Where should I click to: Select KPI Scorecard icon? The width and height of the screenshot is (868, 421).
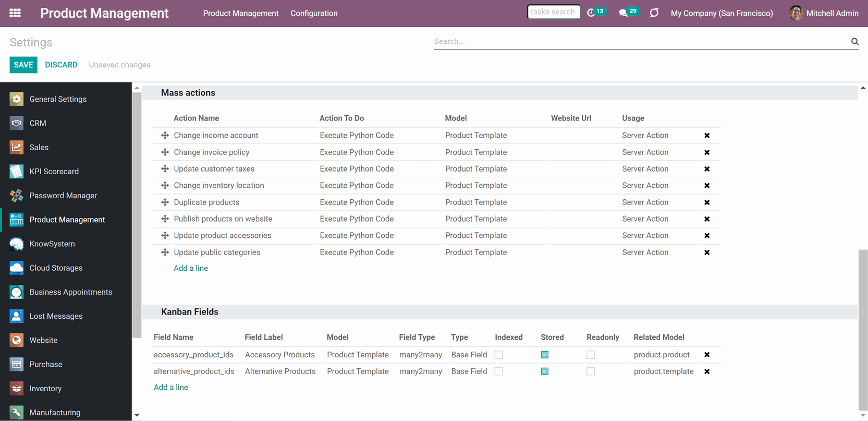17,171
